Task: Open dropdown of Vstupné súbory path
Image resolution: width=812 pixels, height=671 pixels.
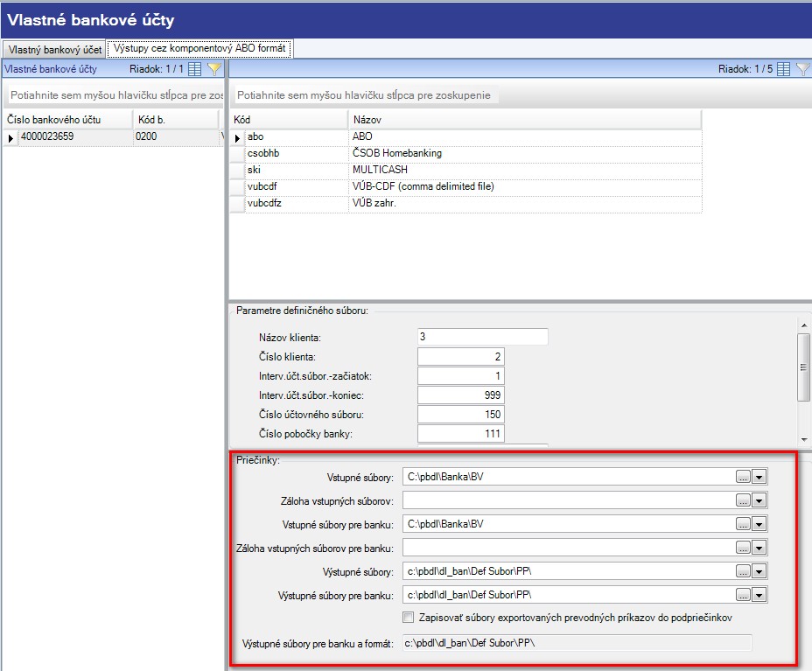Action: click(759, 477)
